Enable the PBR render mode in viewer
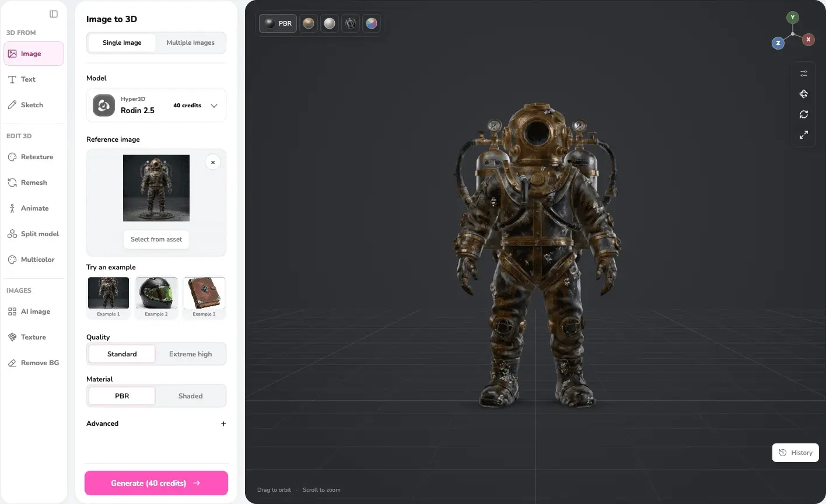Screen dimensions: 826x504 (x=278, y=23)
